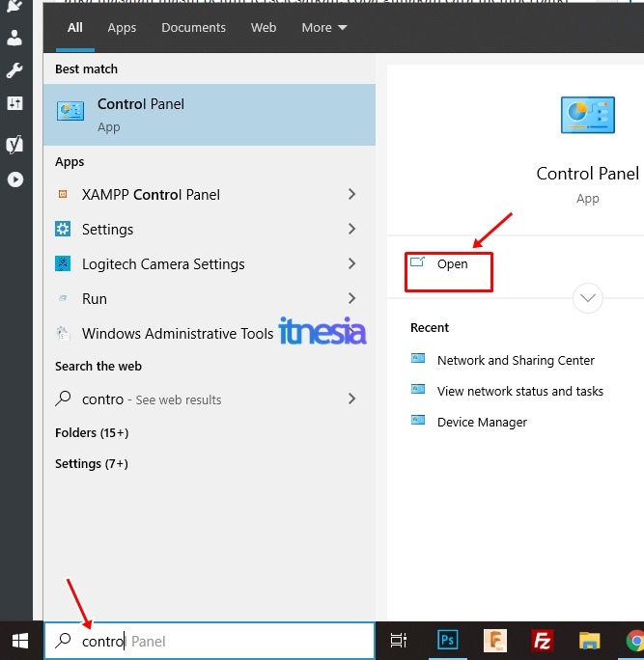The width and height of the screenshot is (644, 660).
Task: Click the Yoast icon in sidebar
Action: pos(14,145)
